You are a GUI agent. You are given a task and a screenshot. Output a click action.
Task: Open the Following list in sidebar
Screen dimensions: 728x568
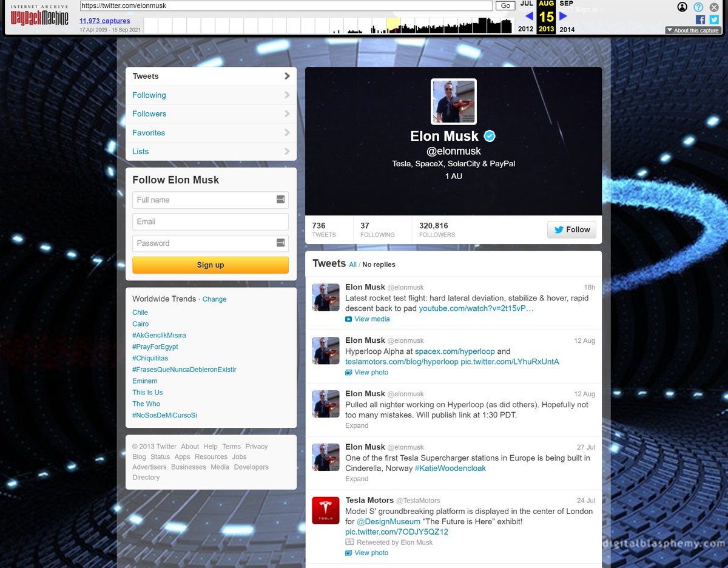pos(211,95)
